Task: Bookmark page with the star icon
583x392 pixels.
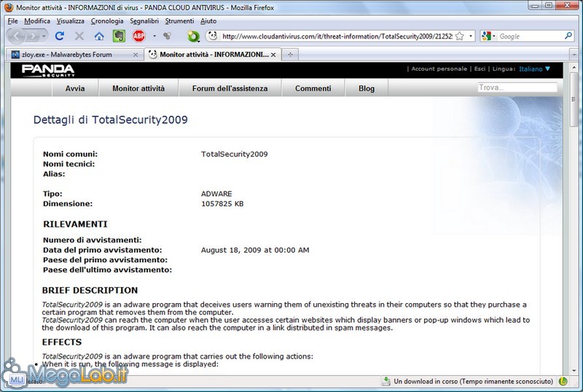Action: click(x=460, y=36)
